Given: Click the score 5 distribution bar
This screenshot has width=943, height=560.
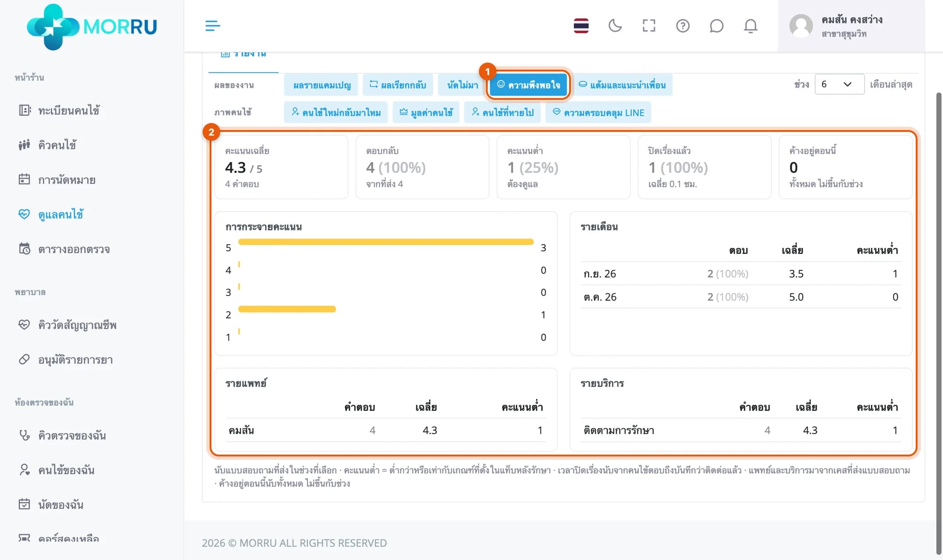Looking at the screenshot, I should pyautogui.click(x=386, y=242).
